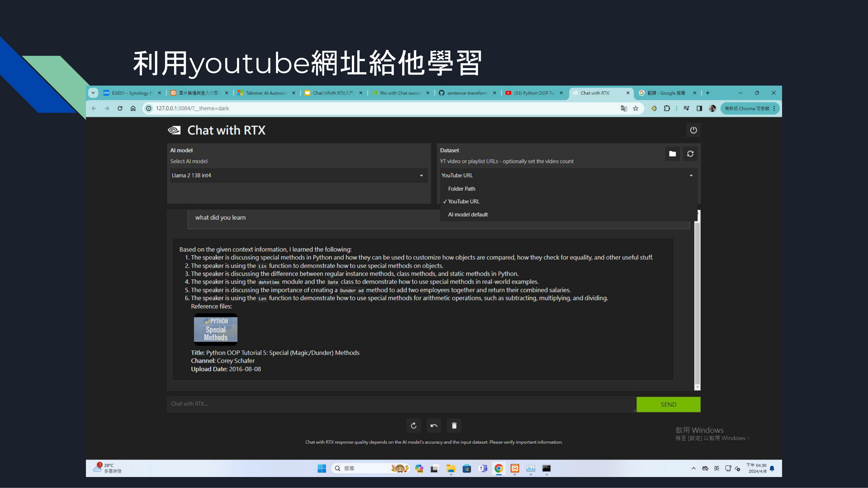
Task: Click 'Upload Date: 2016-08-08' text
Action: (x=226, y=369)
